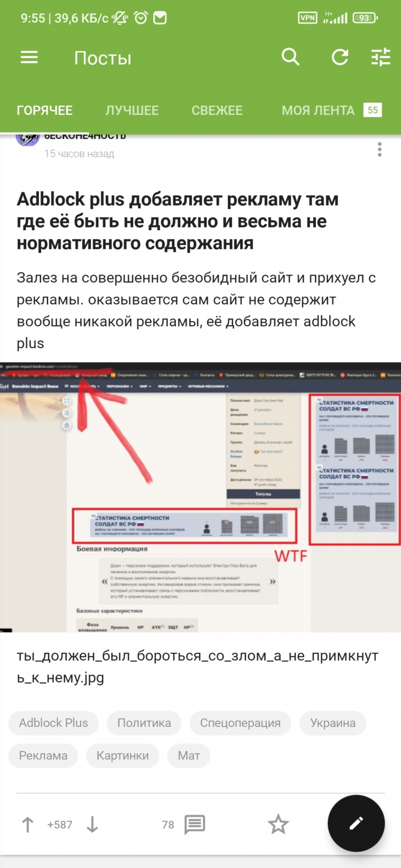Upvote the post with up arrow
This screenshot has height=868, width=401.
[x=27, y=825]
